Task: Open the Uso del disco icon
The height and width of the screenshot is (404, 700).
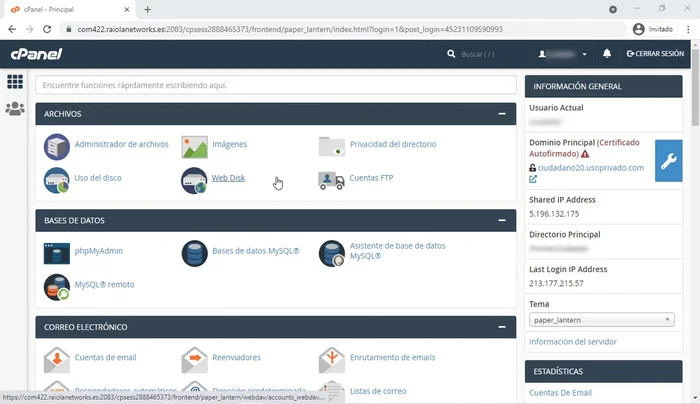Action: click(57, 180)
